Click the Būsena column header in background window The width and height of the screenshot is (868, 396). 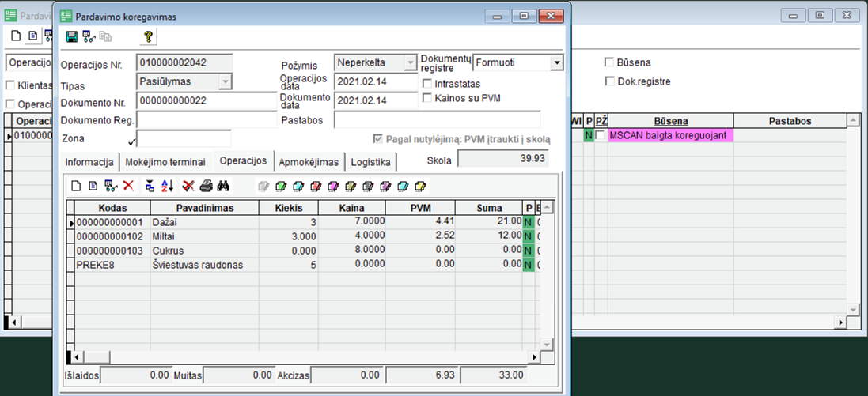[x=671, y=121]
